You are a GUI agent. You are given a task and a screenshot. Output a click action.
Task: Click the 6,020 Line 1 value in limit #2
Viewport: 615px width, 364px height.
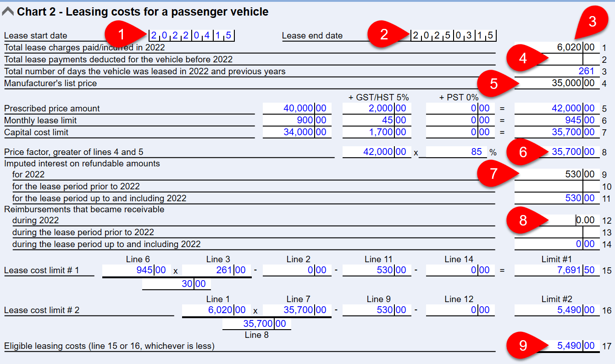click(216, 310)
